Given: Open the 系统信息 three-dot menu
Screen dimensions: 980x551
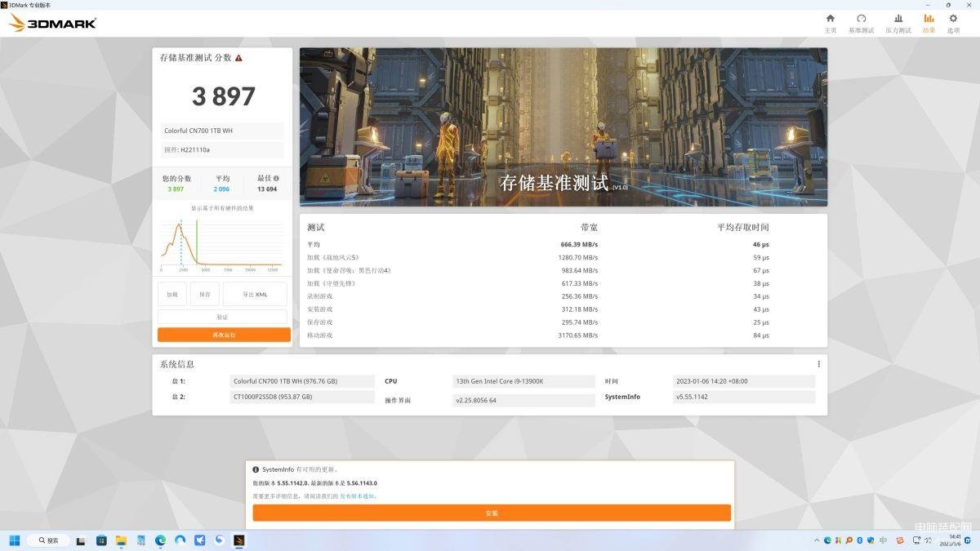Looking at the screenshot, I should click(x=818, y=364).
